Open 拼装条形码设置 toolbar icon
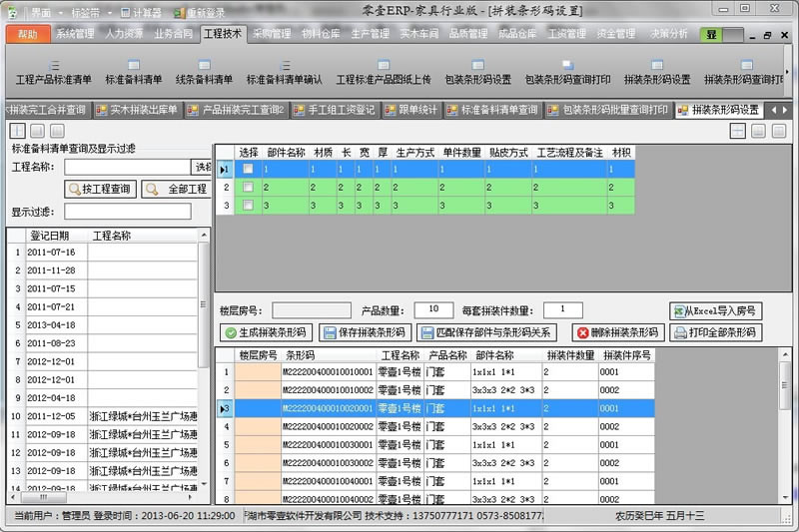 tap(657, 73)
